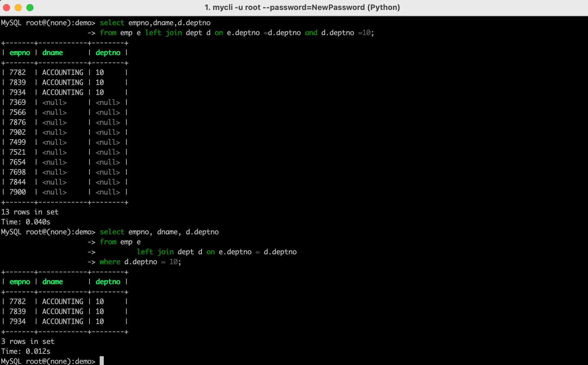Click the '3 rows in set' text
Screen dimensions: 588x365
pos(28,342)
